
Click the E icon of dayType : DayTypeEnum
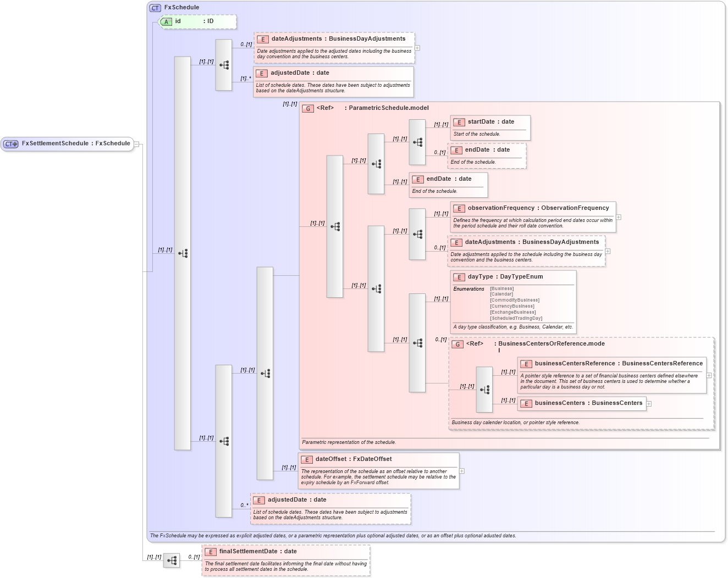460,277
